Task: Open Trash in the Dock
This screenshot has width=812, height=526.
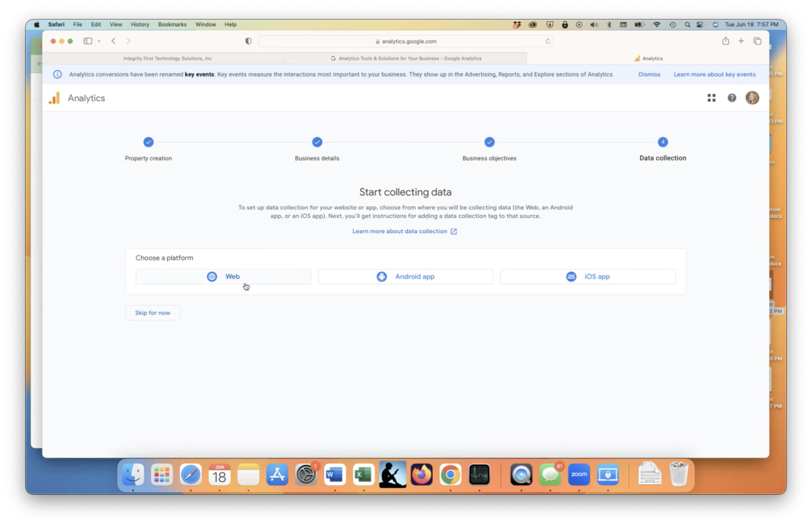Action: 679,475
